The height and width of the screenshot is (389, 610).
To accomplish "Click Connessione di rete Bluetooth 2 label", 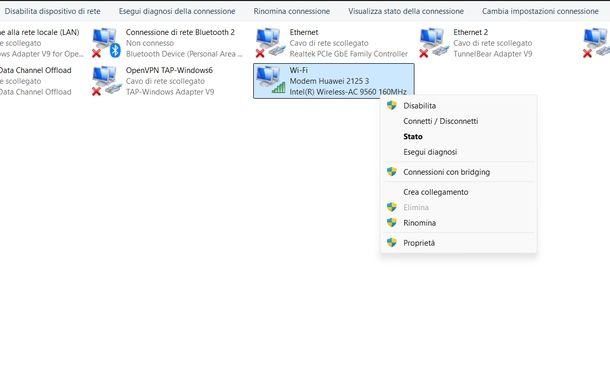I will pyautogui.click(x=180, y=32).
